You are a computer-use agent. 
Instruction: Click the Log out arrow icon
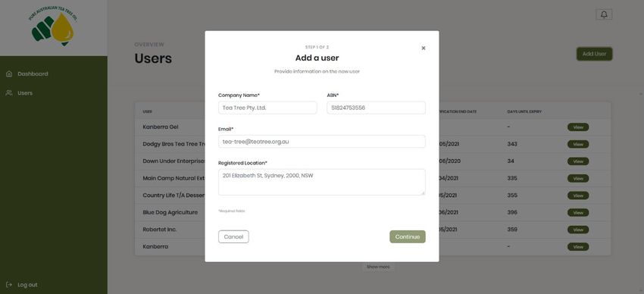tap(9, 285)
